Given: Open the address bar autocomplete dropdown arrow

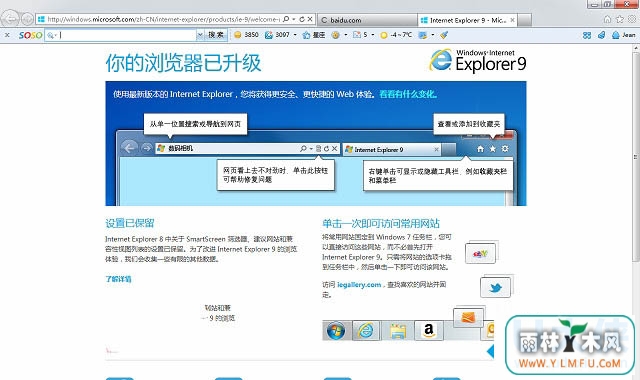Looking at the screenshot, I should tap(294, 19).
